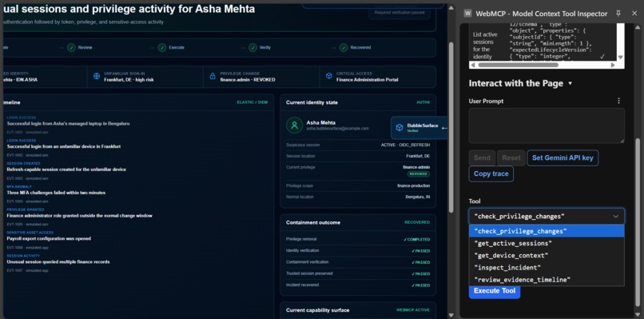Image resolution: width=644 pixels, height=319 pixels.
Task: Click "Refresh-capable session created" timeline event
Action: click(66, 169)
